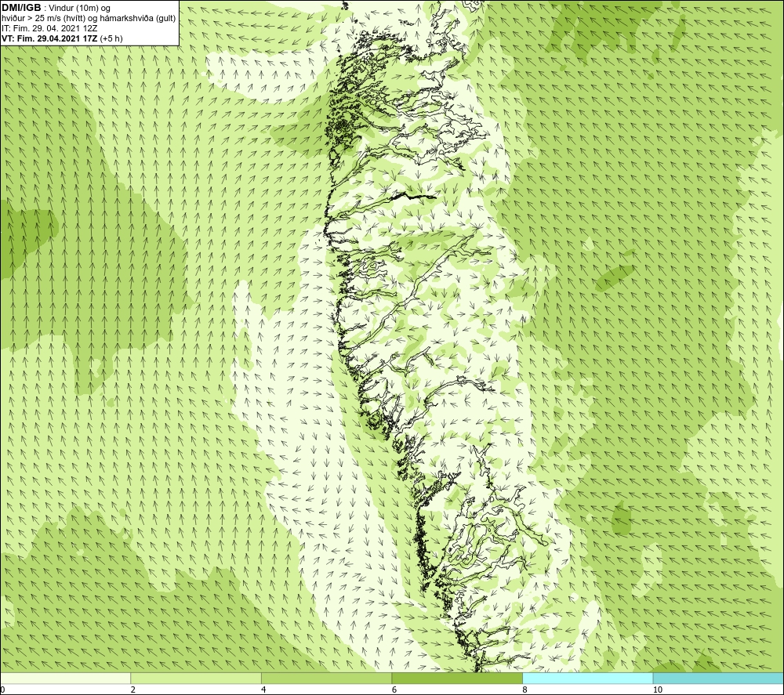Image resolution: width=784 pixels, height=695 pixels.
Task: Click the legend value '10'
Action: (658, 690)
